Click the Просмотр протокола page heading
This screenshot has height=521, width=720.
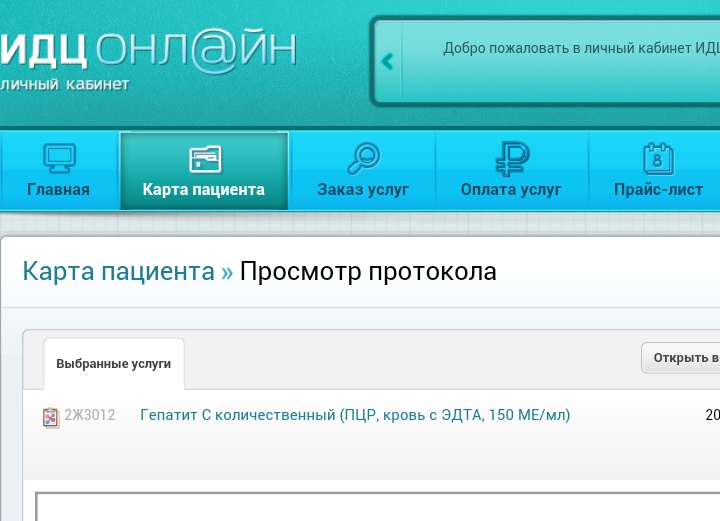(x=368, y=271)
